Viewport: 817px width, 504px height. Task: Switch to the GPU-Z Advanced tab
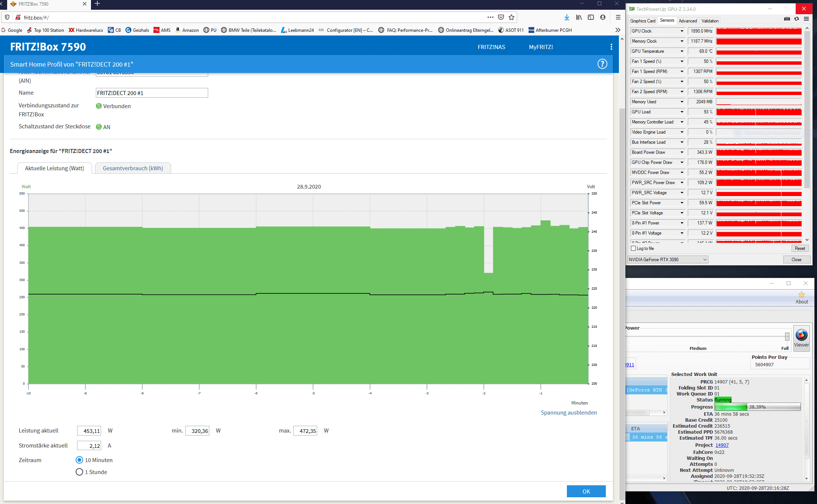[687, 21]
